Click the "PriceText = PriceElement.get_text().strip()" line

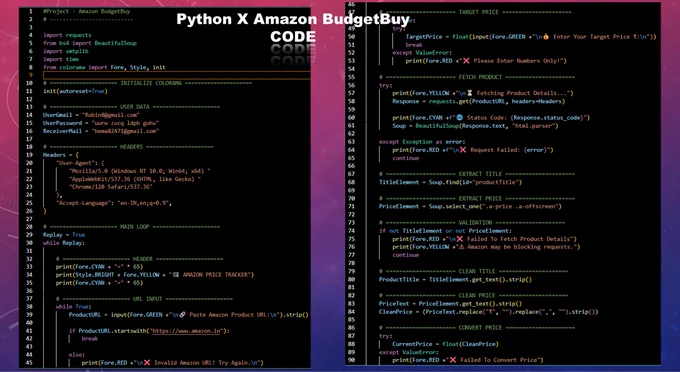click(x=451, y=303)
